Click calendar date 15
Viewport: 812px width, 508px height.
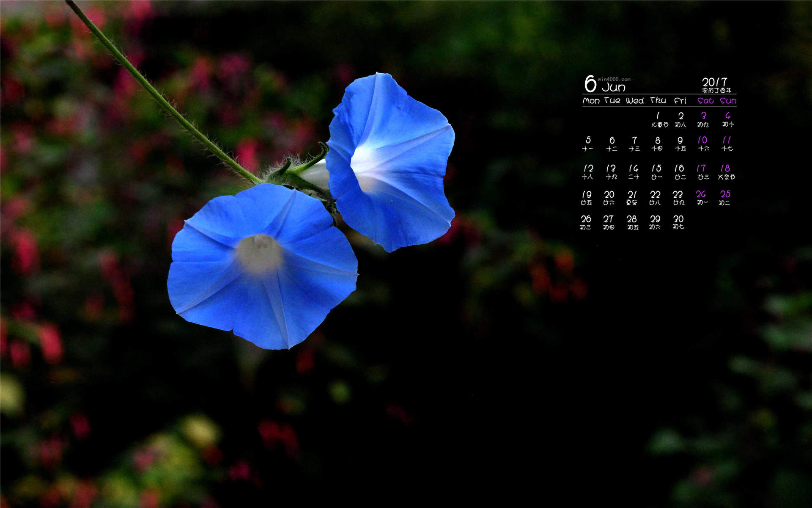(x=656, y=168)
